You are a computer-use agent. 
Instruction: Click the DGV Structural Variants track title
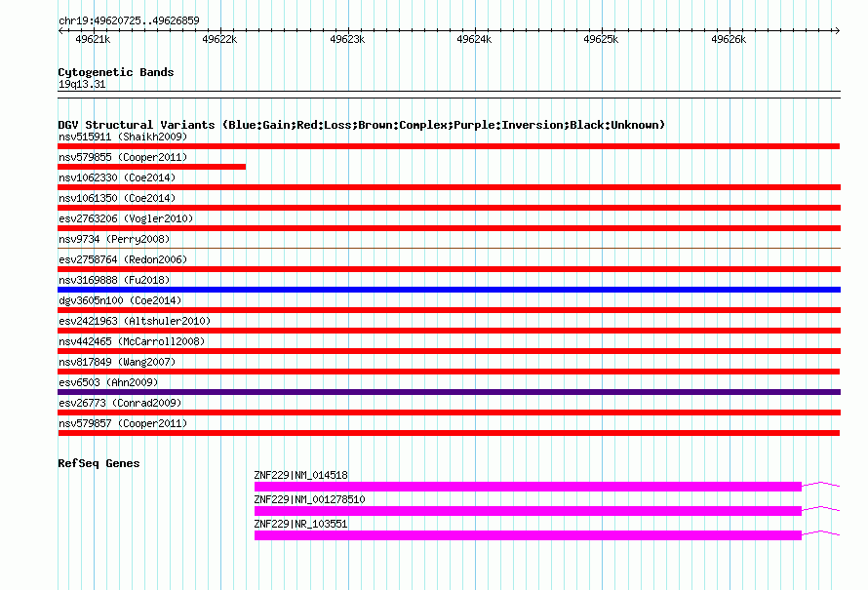coord(361,125)
